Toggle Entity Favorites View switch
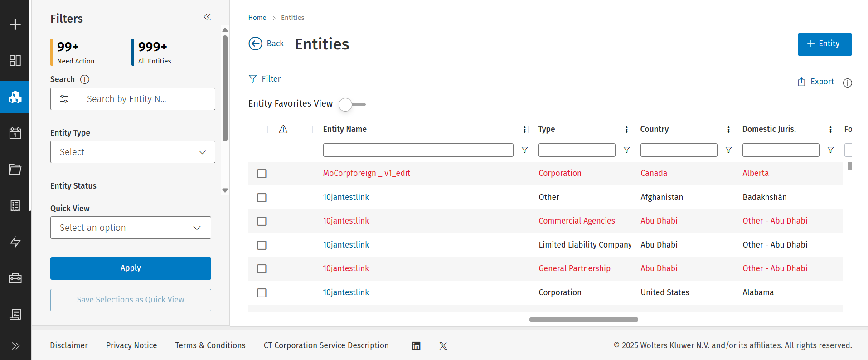The height and width of the screenshot is (360, 868). tap(352, 105)
